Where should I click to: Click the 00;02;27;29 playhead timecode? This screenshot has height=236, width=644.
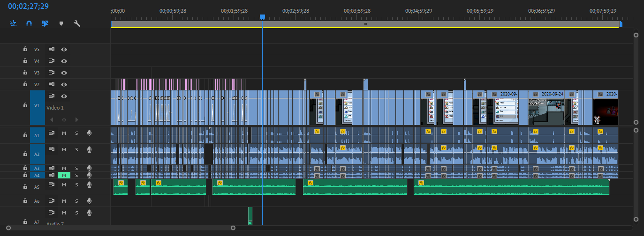point(28,7)
